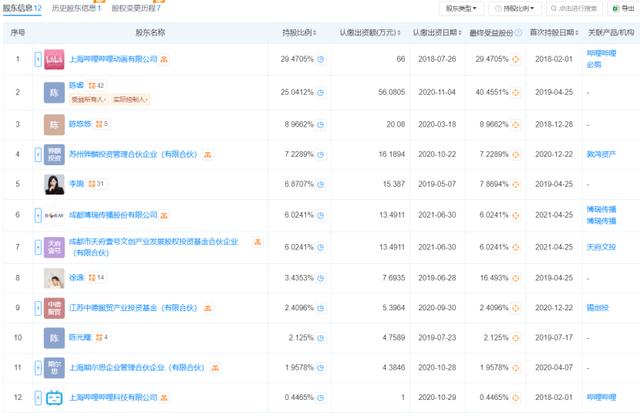This screenshot has height=413, width=640.
Task: Open 上海哔哩哔哩动画有限公司 company link
Action: tap(113, 60)
